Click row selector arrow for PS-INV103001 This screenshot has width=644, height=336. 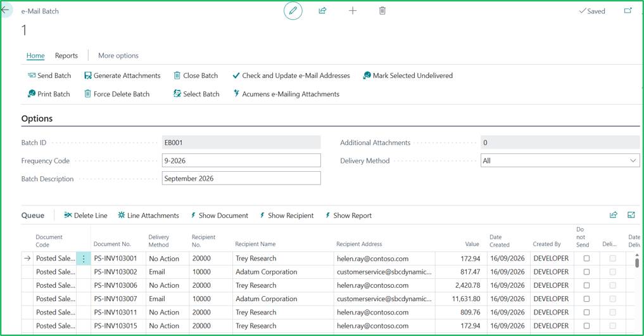pyautogui.click(x=27, y=259)
